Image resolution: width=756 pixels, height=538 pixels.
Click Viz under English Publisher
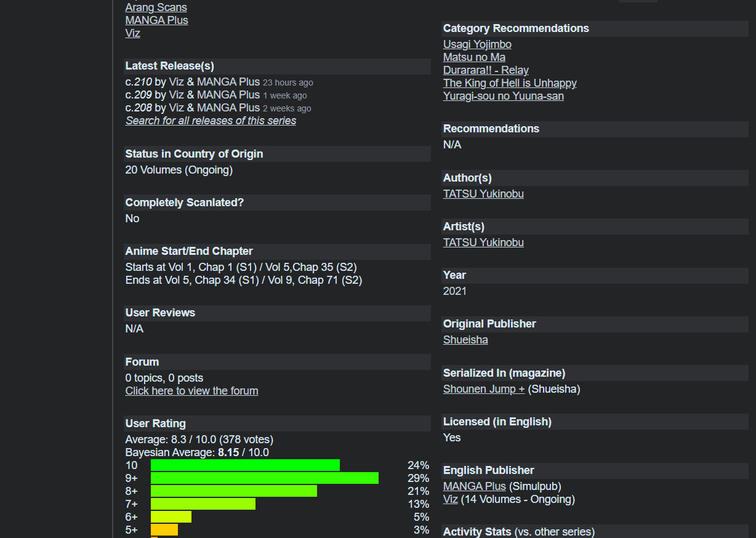pos(450,499)
